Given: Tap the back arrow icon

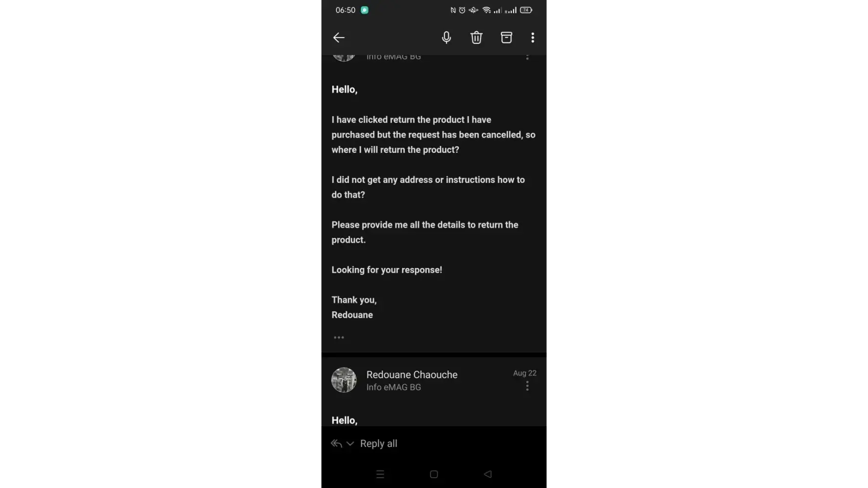Looking at the screenshot, I should (x=339, y=38).
